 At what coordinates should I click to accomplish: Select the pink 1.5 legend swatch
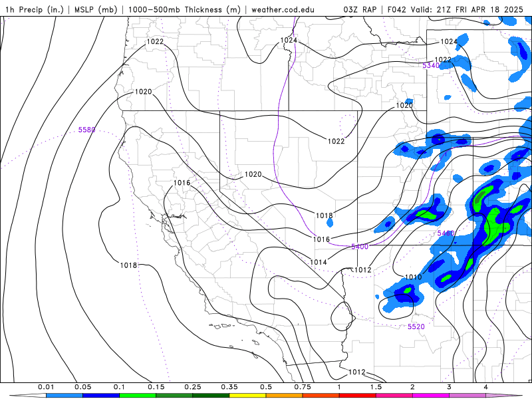(x=394, y=396)
